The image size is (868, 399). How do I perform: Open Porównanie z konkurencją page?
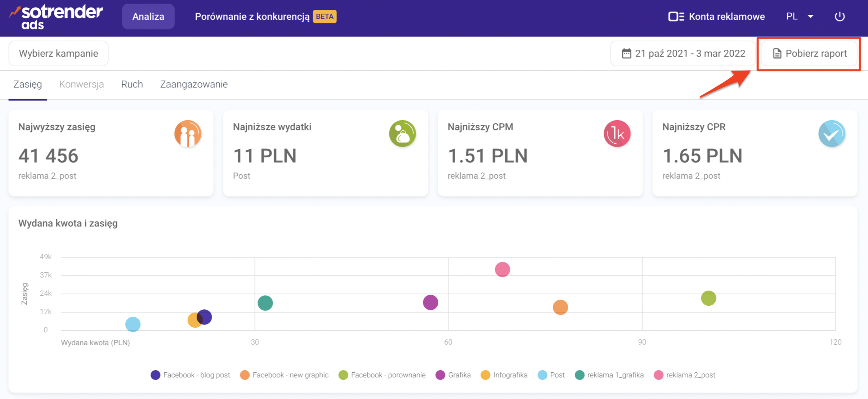pos(252,17)
